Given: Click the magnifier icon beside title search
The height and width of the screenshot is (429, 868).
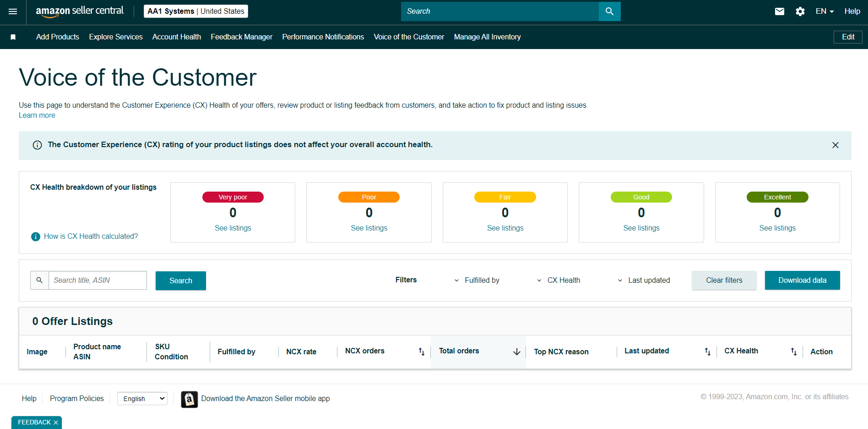Looking at the screenshot, I should [x=39, y=280].
